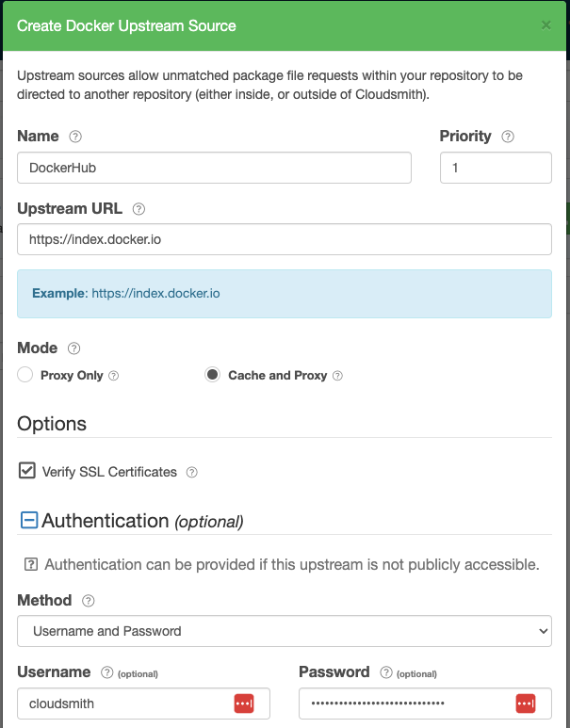This screenshot has height=728, width=570.
Task: Collapse the Authentication section
Action: point(29,520)
